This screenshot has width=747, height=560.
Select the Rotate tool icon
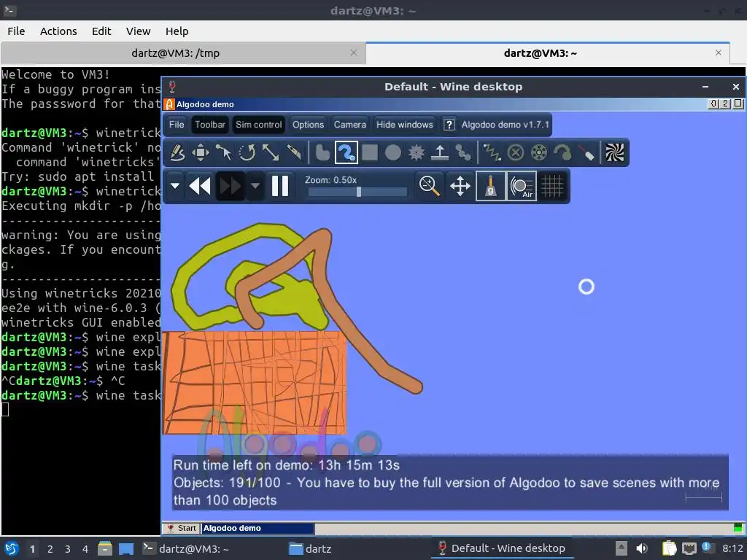pyautogui.click(x=247, y=153)
